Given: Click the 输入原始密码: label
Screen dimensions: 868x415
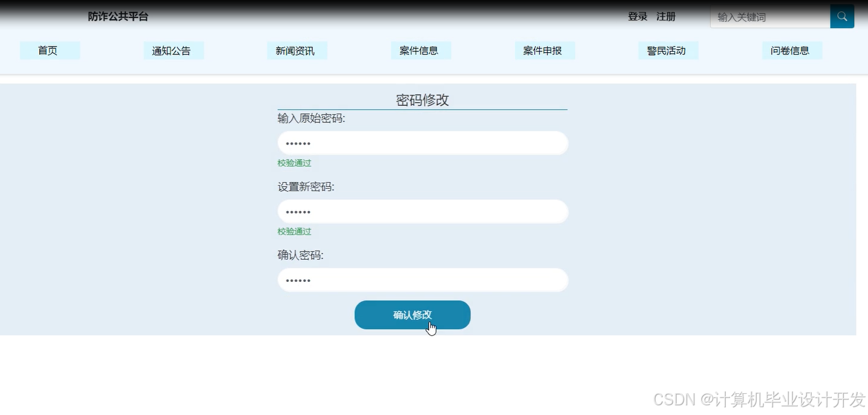Looking at the screenshot, I should (x=311, y=119).
